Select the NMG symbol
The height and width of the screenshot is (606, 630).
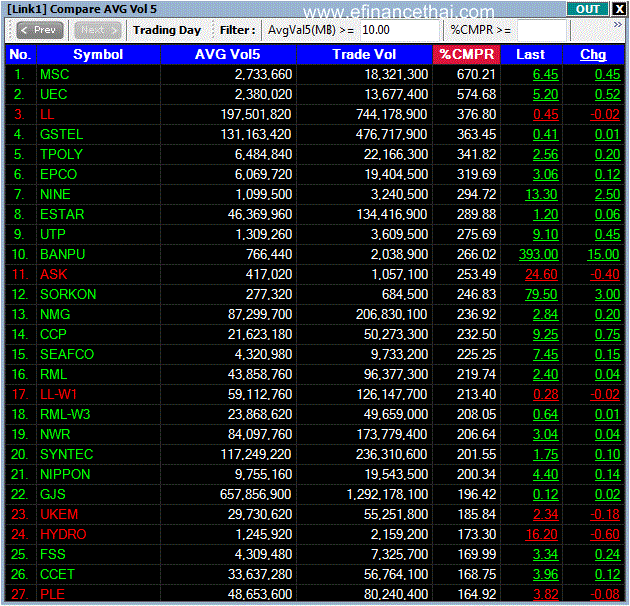55,314
